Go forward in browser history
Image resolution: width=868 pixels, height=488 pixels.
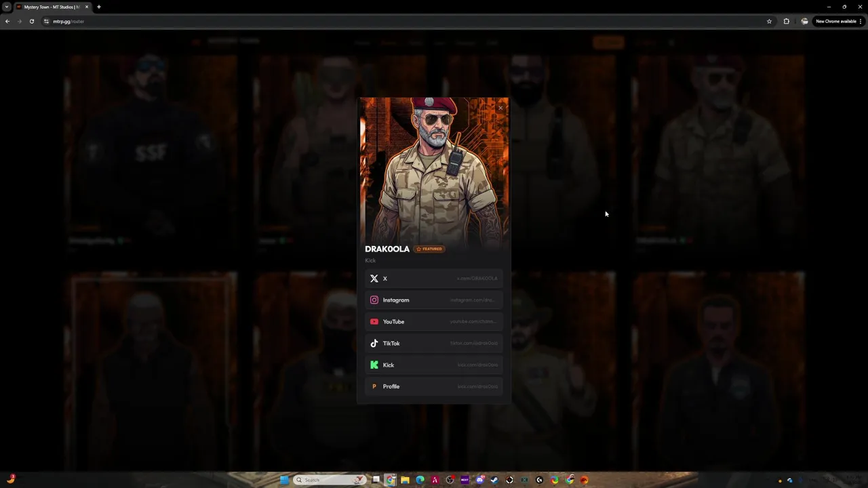tap(19, 21)
